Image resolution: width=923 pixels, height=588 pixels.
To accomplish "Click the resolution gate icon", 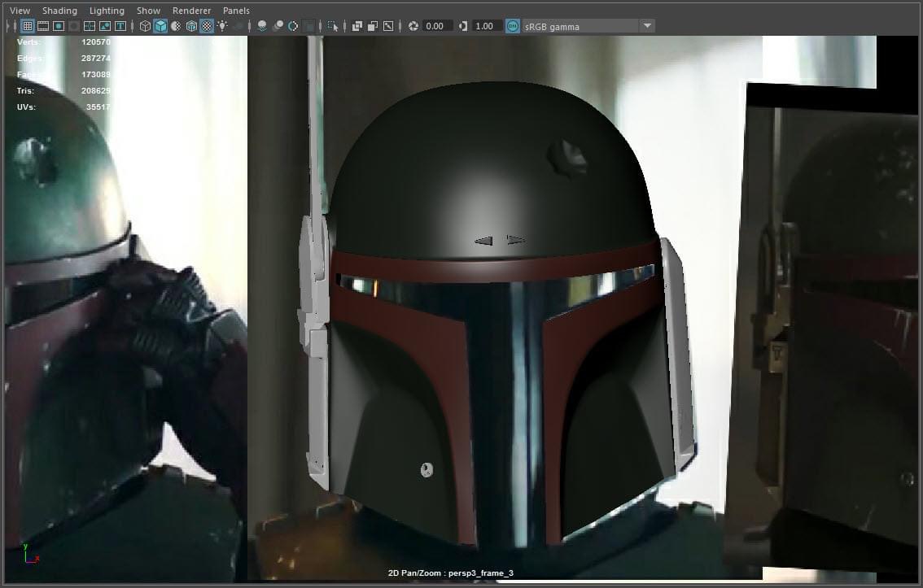I will coord(58,26).
